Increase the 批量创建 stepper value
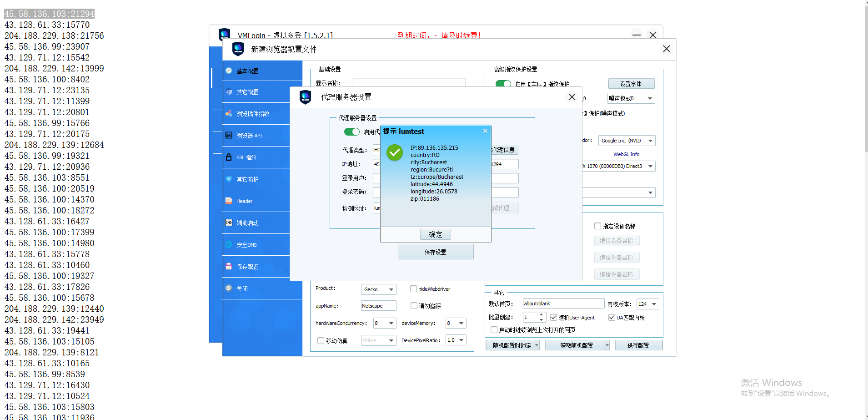The height and width of the screenshot is (420, 868). click(541, 314)
